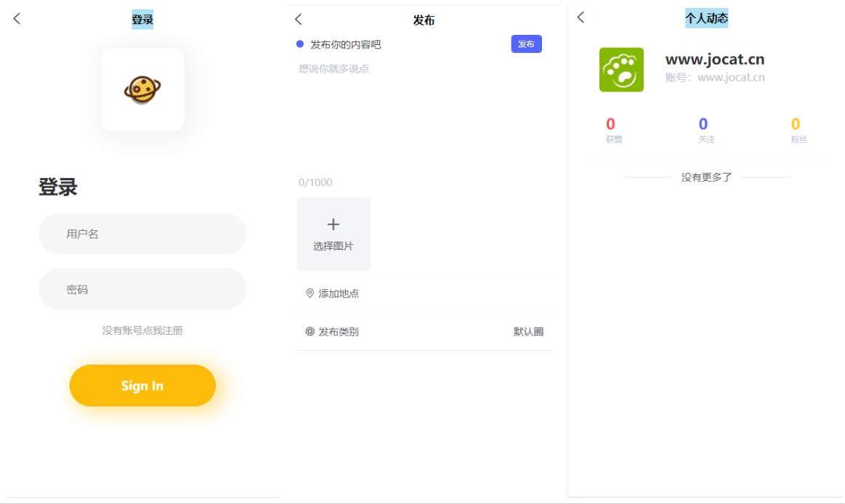845x504 pixels.
Task: Open the 获赞 likes count
Action: [613, 130]
